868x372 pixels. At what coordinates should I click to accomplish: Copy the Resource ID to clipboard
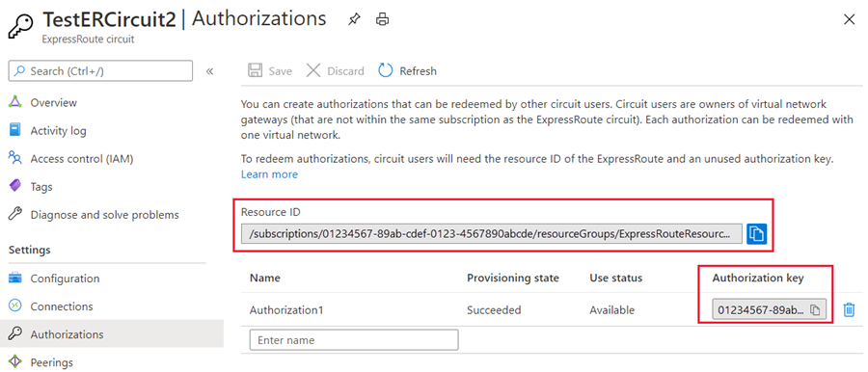pos(756,234)
